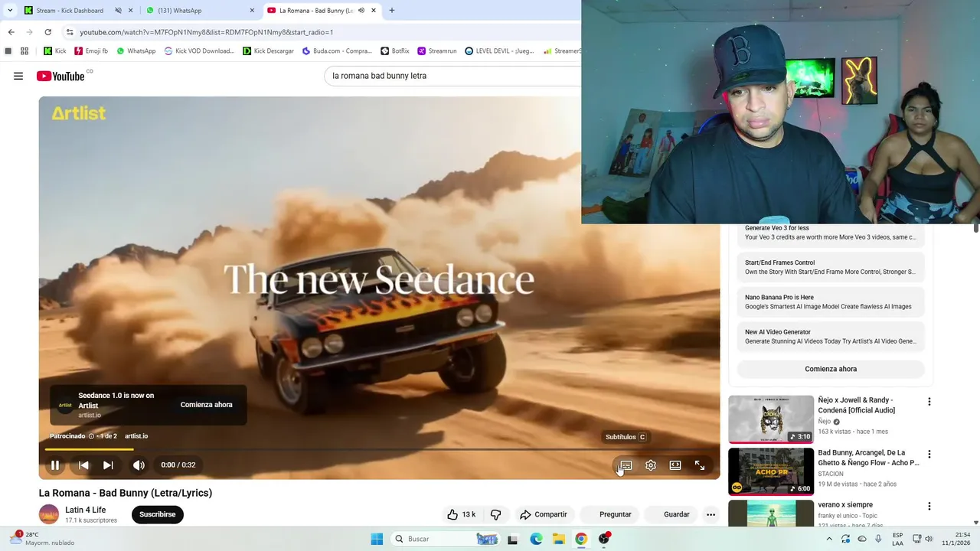
Task: Open Microsoft Edge from the taskbar
Action: coord(537,539)
